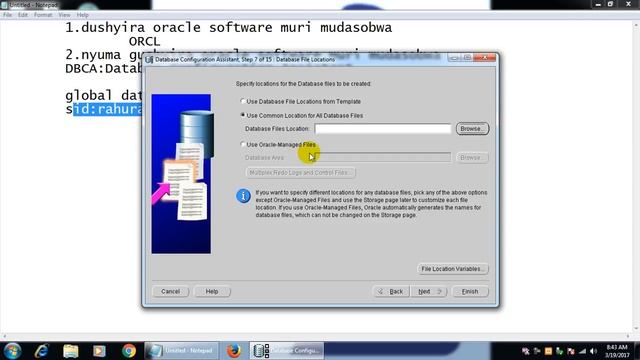Open File Location Variables dialog
Viewport: 640px width, 360px height.
click(x=453, y=269)
